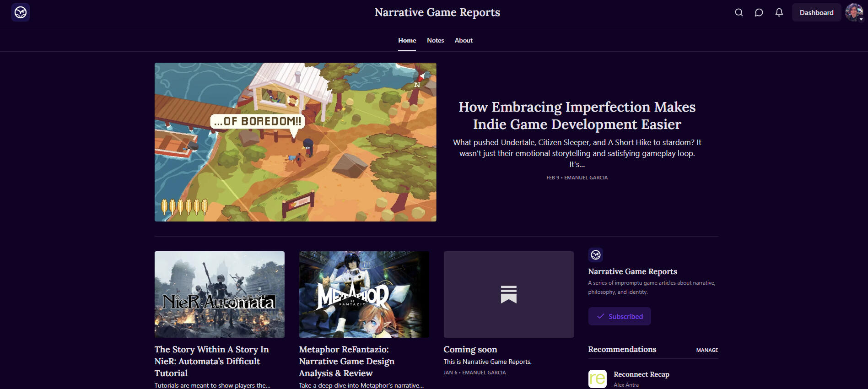Click the Reconnect Recap logo icon
868x389 pixels.
597,378
